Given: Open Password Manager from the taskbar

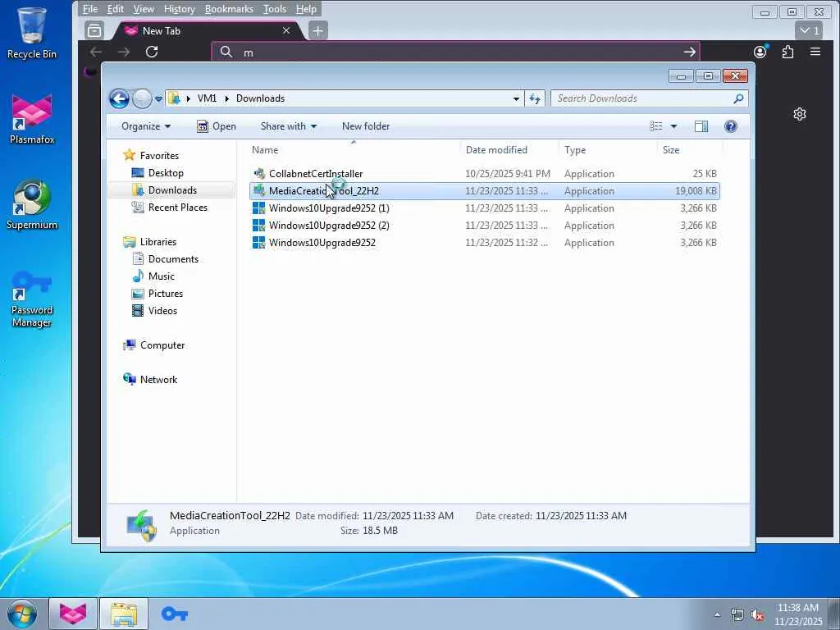Looking at the screenshot, I should 175,614.
